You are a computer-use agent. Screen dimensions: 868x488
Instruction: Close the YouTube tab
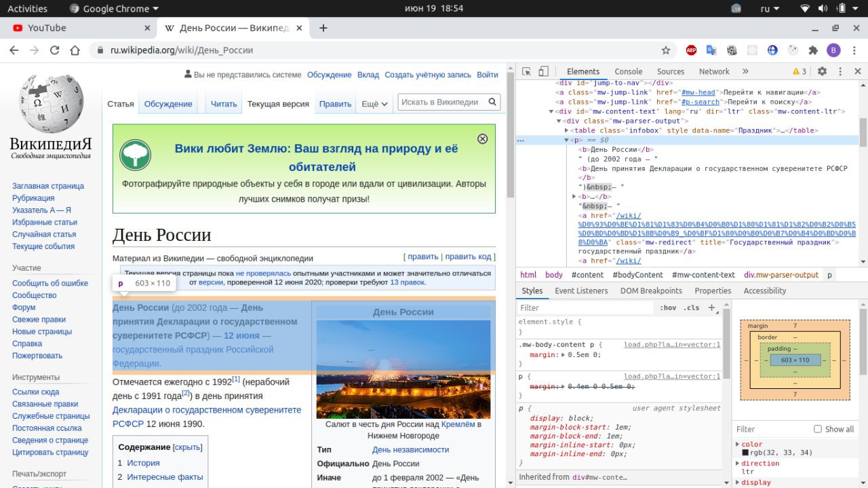[x=147, y=28]
